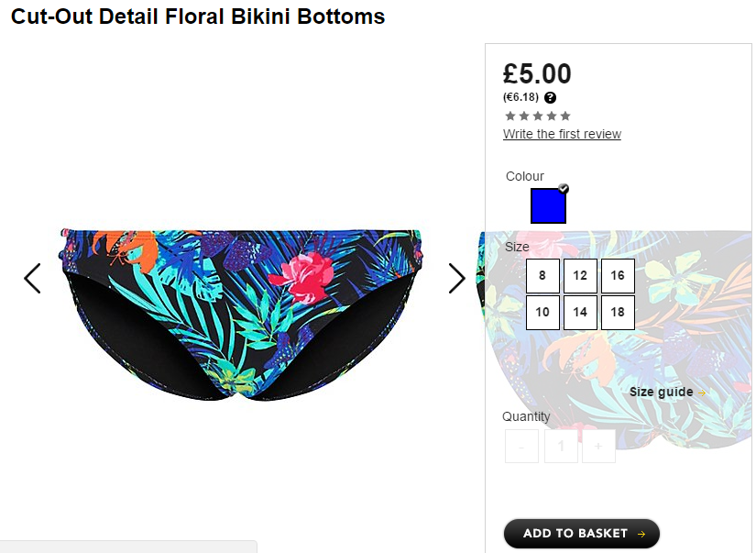Click the fifth rating star
The height and width of the screenshot is (553, 756).
pyautogui.click(x=565, y=116)
